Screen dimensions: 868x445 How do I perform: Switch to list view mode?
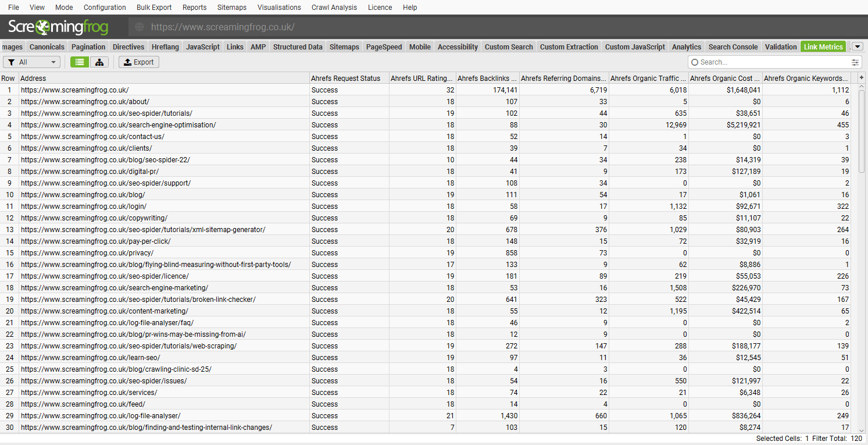pyautogui.click(x=80, y=62)
